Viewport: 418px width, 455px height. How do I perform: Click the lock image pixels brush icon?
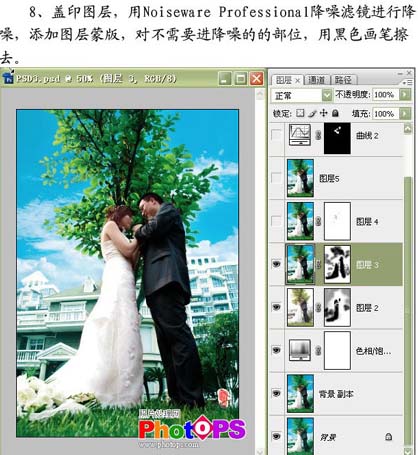coord(312,113)
